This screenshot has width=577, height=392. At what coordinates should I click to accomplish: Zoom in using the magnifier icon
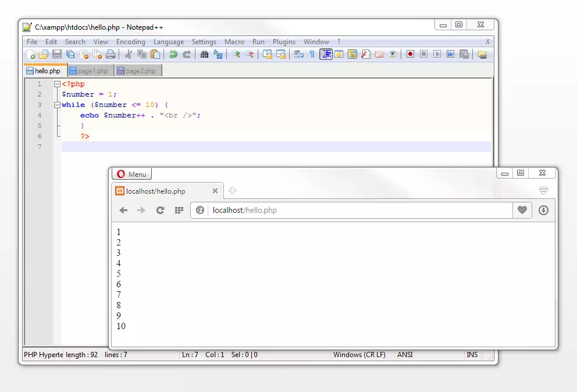(x=237, y=54)
